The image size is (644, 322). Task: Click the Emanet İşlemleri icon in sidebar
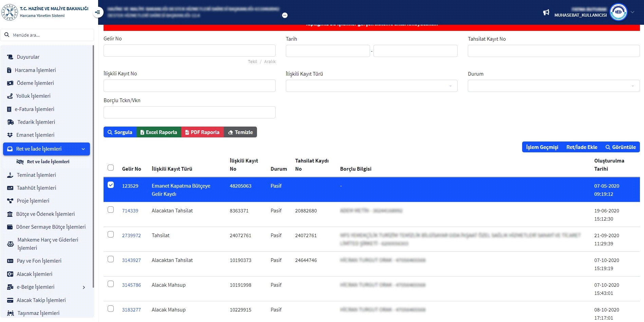pyautogui.click(x=10, y=135)
